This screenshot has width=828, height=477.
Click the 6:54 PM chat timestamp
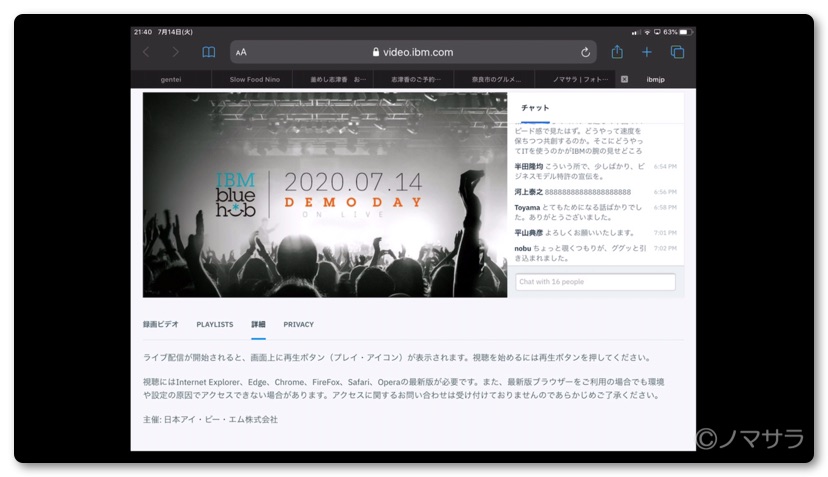coord(665,166)
